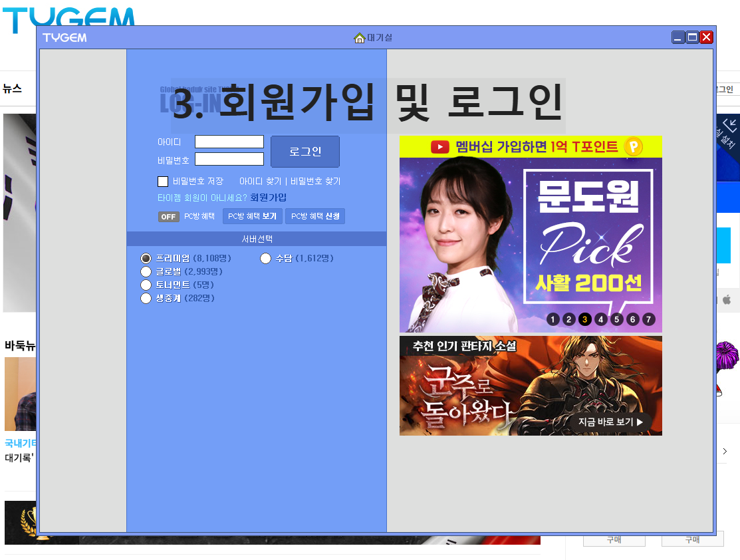Click 서버선택 section header
Screen dimensions: 740x560
(257, 239)
